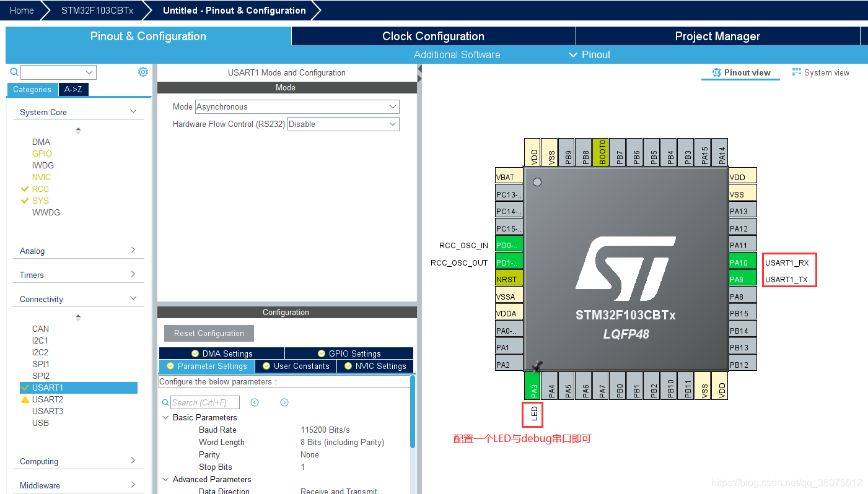Screen dimensions: 868x494
Task: Select the A->Z sorting tab
Action: tap(73, 89)
